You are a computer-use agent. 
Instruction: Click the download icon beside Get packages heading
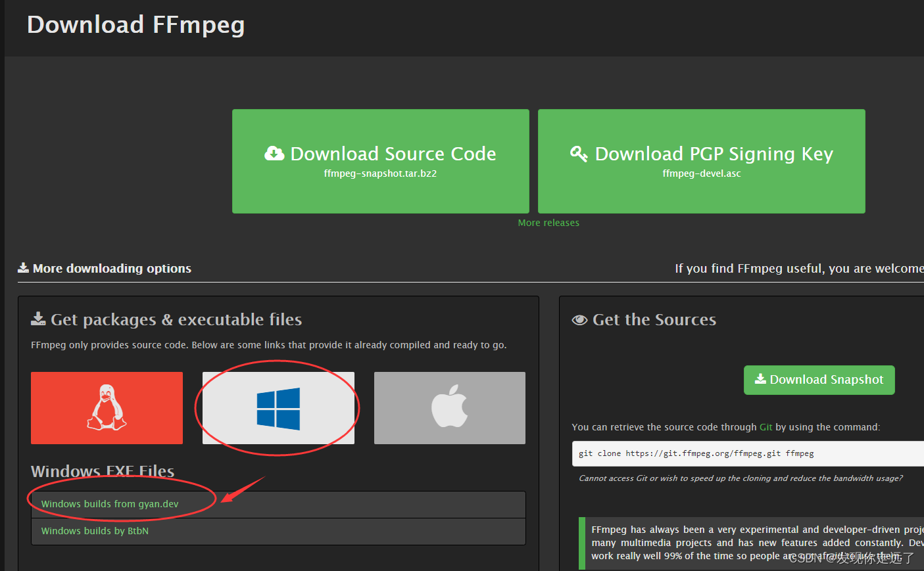pos(38,319)
